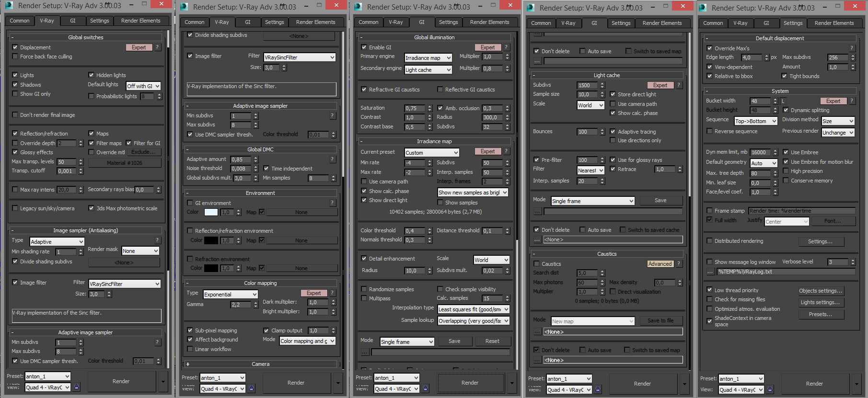Click the ... button next to Light cache Auto save None field

pyautogui.click(x=537, y=239)
